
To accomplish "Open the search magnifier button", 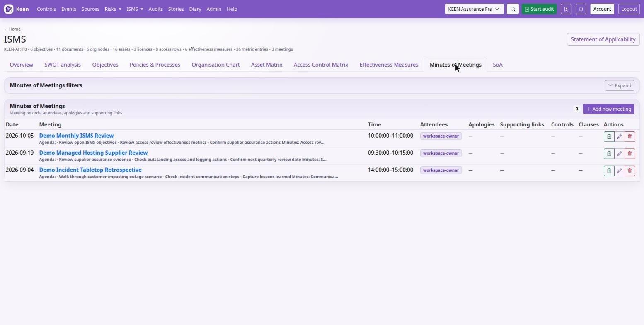I will pyautogui.click(x=513, y=9).
